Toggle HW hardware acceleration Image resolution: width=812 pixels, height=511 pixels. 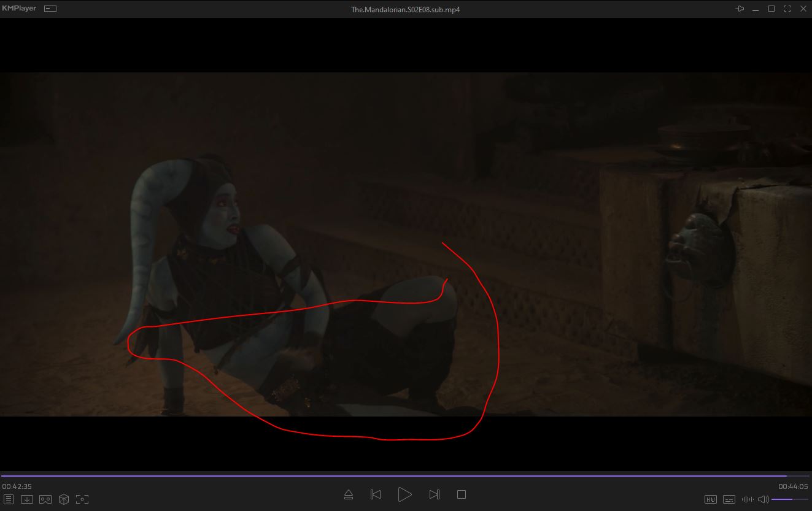point(710,499)
